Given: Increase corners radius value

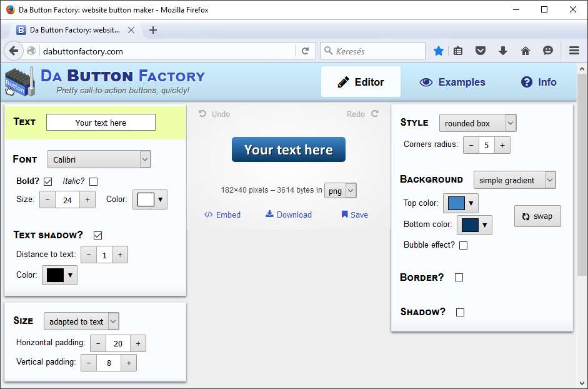Looking at the screenshot, I should coord(502,145).
